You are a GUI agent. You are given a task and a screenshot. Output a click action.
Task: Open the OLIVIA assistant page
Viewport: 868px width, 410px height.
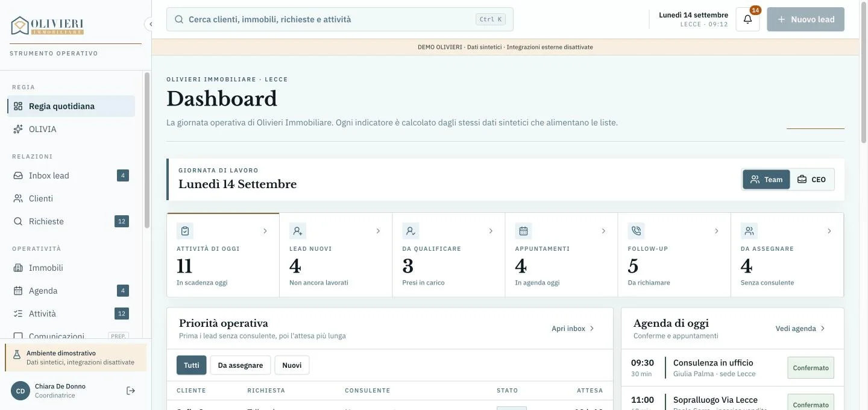(x=71, y=129)
